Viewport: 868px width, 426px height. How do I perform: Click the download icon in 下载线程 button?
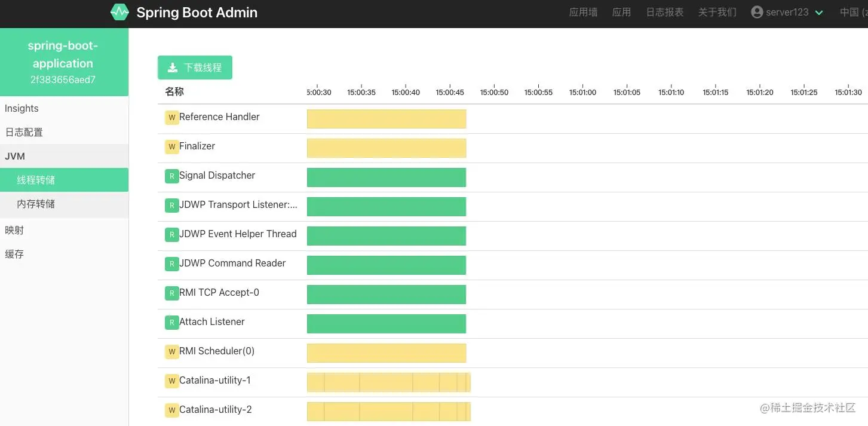pyautogui.click(x=173, y=68)
